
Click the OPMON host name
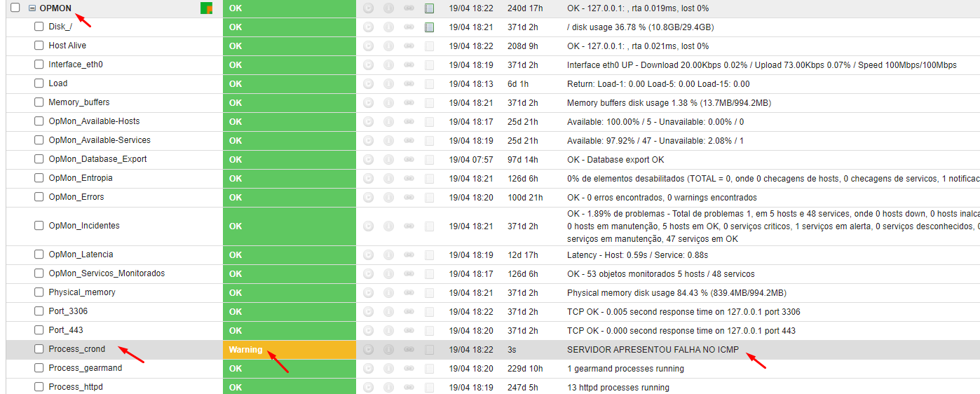pyautogui.click(x=55, y=8)
